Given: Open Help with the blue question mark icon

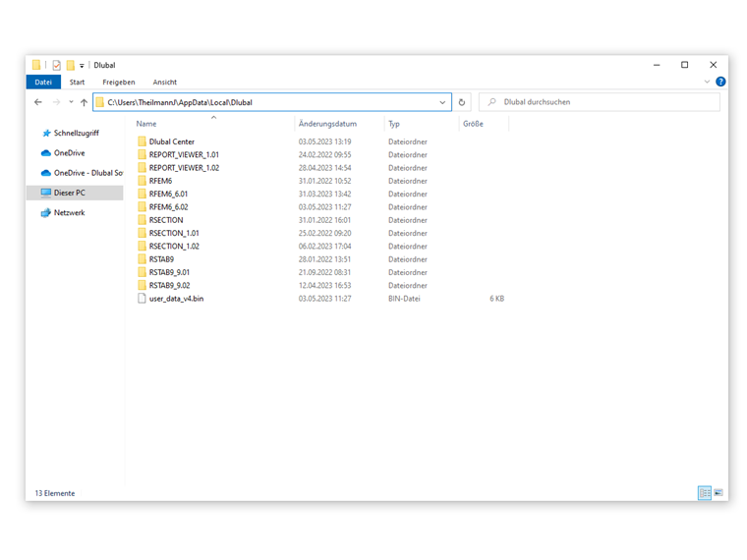Looking at the screenshot, I should pos(720,82).
